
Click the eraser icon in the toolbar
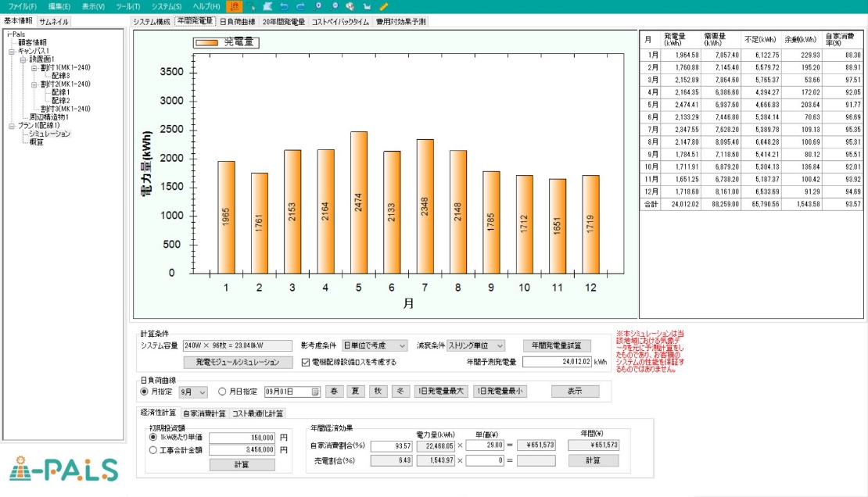(267, 6)
